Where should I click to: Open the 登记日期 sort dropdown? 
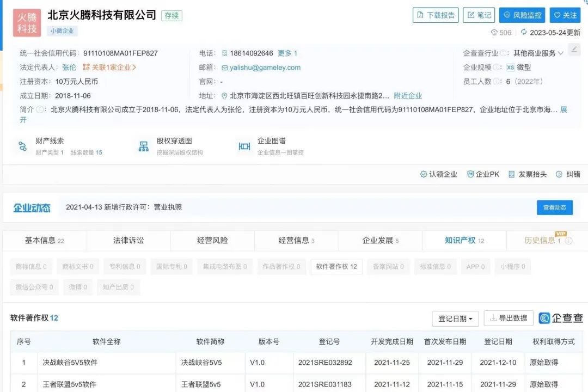(455, 318)
